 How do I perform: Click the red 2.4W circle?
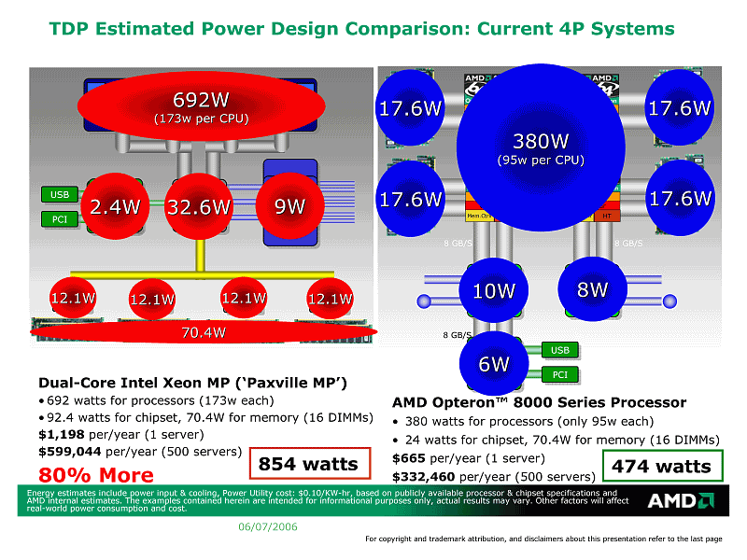115,206
